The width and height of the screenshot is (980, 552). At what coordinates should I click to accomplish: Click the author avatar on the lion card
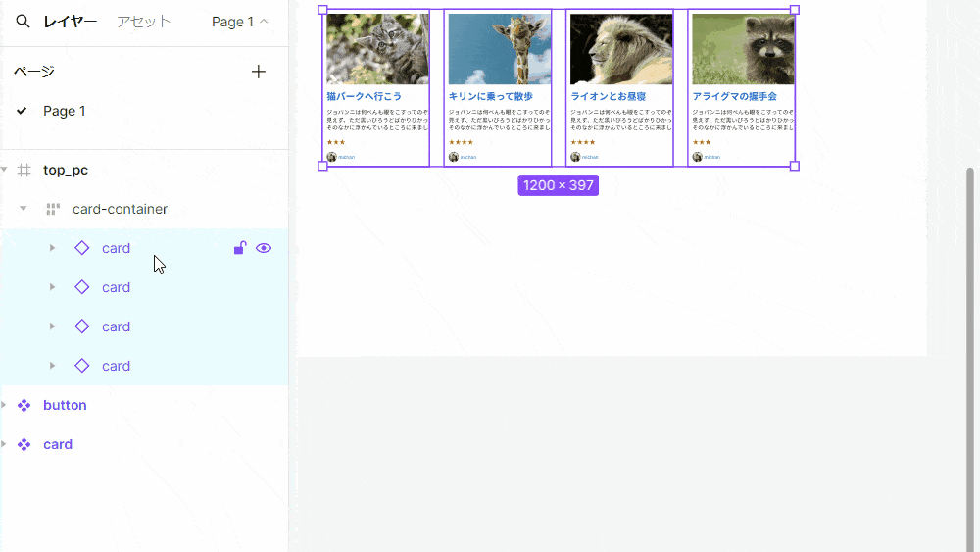click(575, 157)
